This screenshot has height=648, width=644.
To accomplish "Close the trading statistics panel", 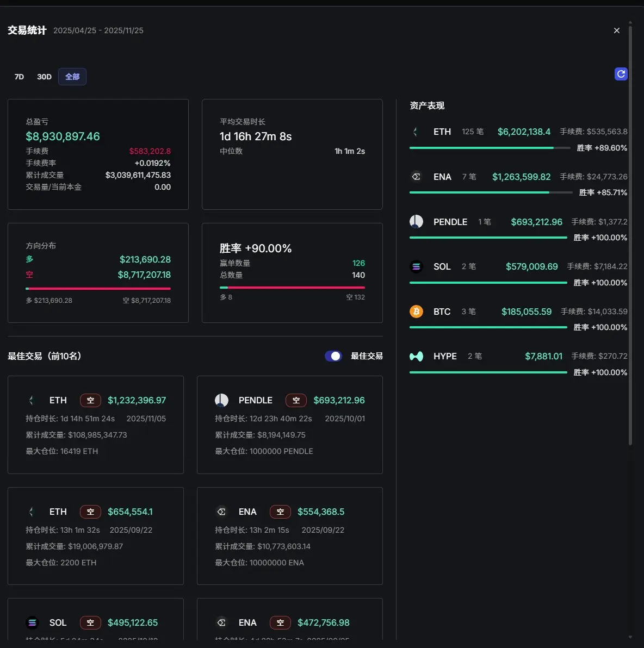I will point(617,30).
